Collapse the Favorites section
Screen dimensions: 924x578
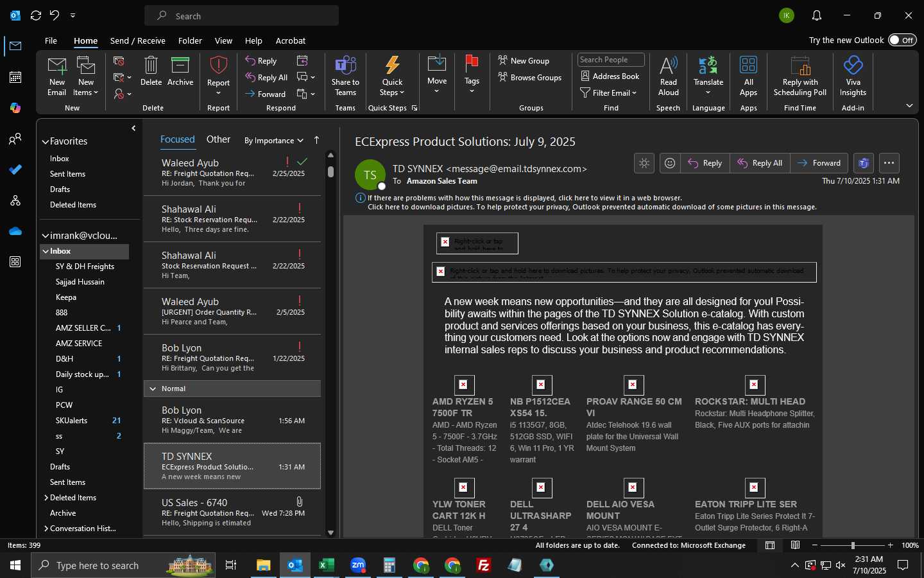point(46,142)
